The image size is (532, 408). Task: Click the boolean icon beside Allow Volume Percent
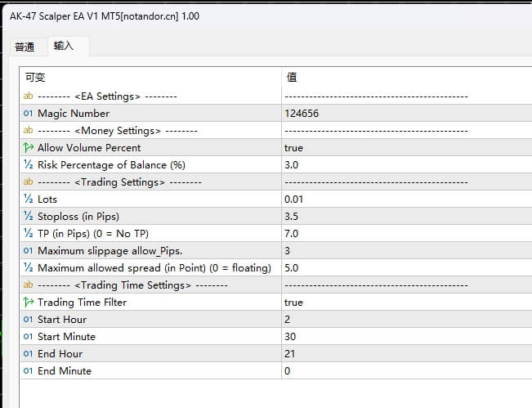28,148
